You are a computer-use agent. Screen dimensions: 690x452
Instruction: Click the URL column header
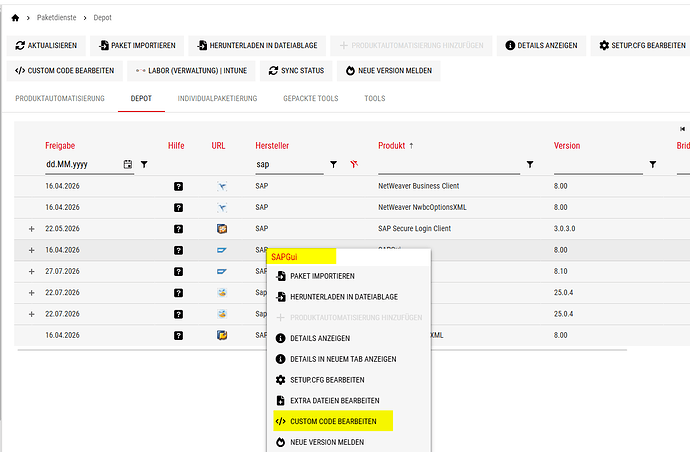pos(218,146)
